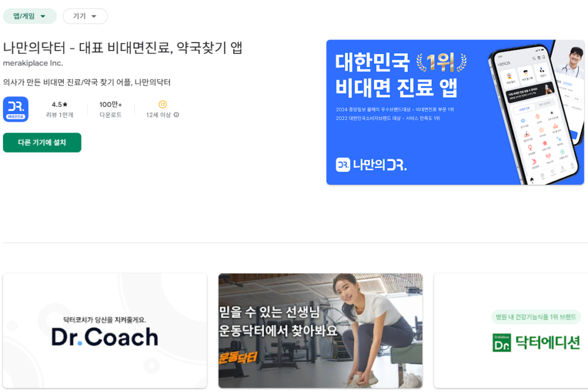Click the orange 운동닥터 logo text
This screenshot has height=392, width=588.
[238, 358]
